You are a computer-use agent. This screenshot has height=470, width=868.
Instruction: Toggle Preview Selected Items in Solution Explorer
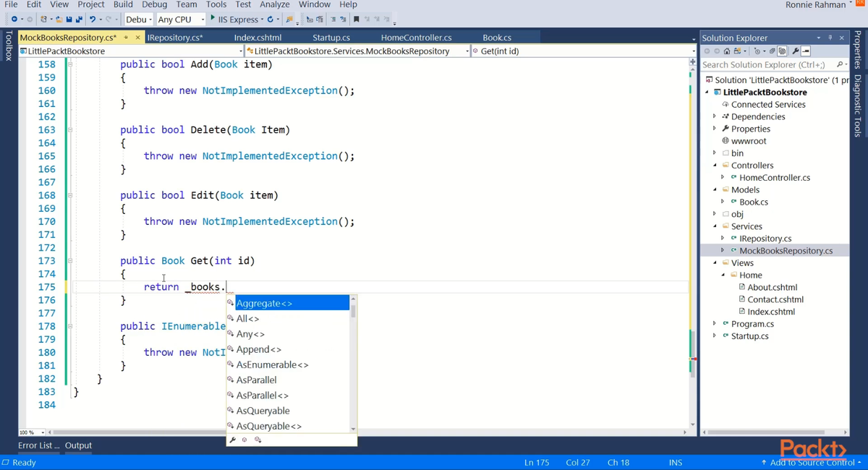click(806, 51)
